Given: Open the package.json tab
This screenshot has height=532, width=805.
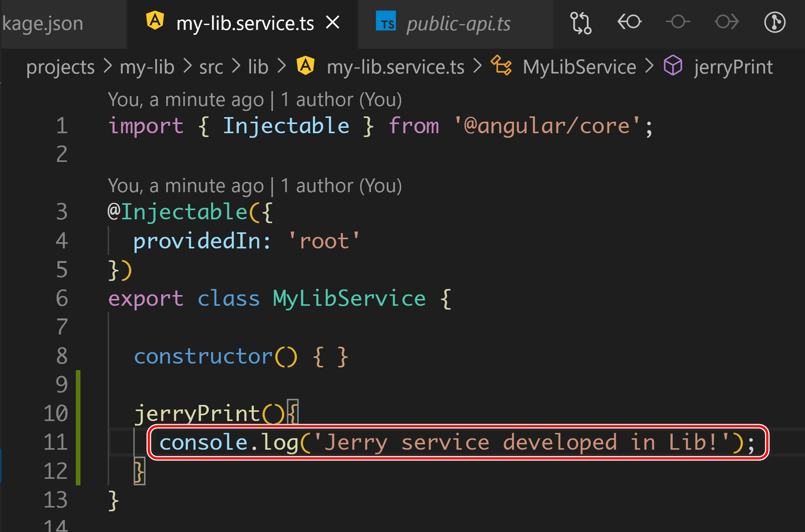Looking at the screenshot, I should click(x=43, y=24).
